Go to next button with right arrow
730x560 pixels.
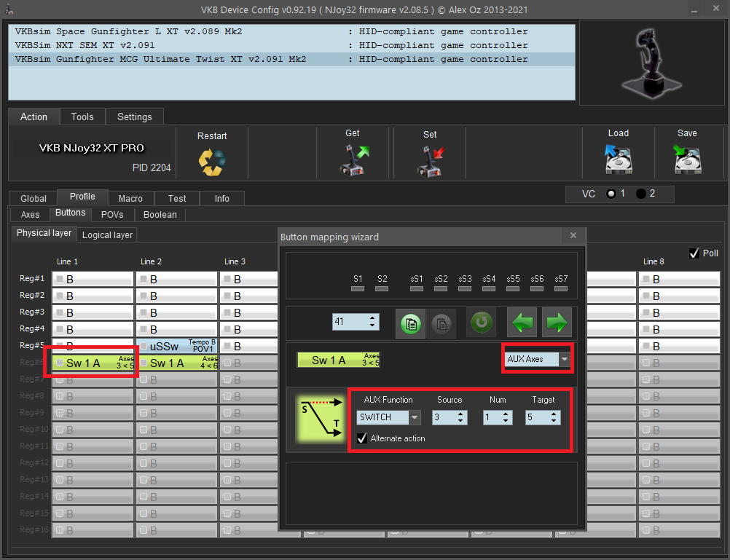[x=557, y=322]
